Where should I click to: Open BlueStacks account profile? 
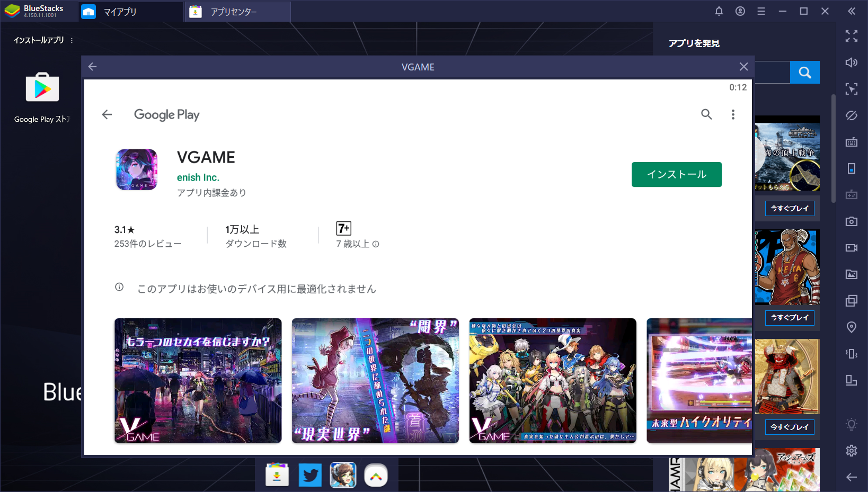pyautogui.click(x=740, y=11)
